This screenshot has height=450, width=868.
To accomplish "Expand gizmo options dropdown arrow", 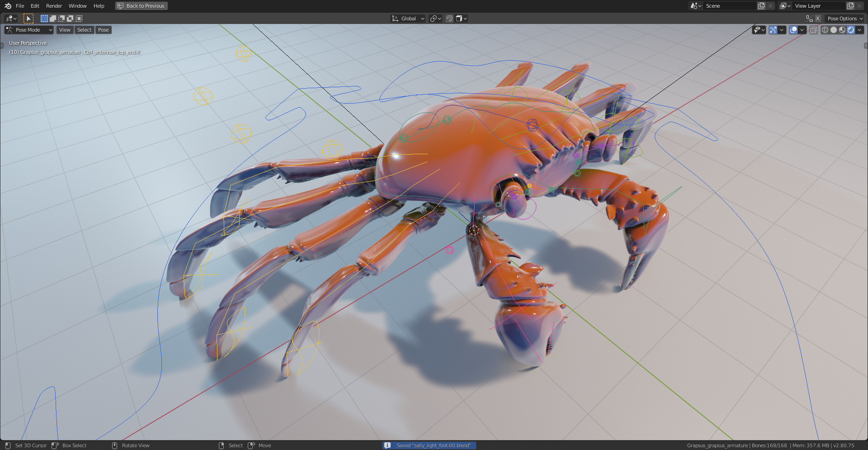I will (x=782, y=30).
